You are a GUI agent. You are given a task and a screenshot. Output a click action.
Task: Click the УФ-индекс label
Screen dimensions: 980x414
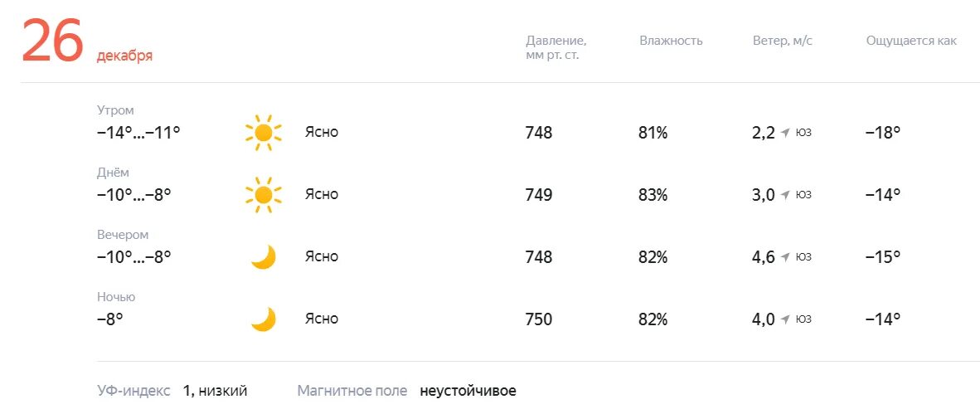[x=133, y=392]
